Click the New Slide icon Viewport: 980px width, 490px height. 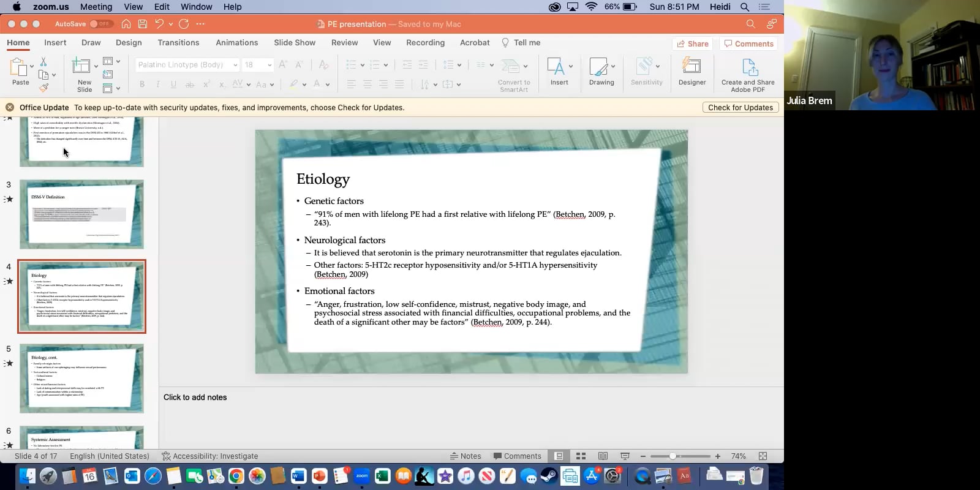(81, 65)
